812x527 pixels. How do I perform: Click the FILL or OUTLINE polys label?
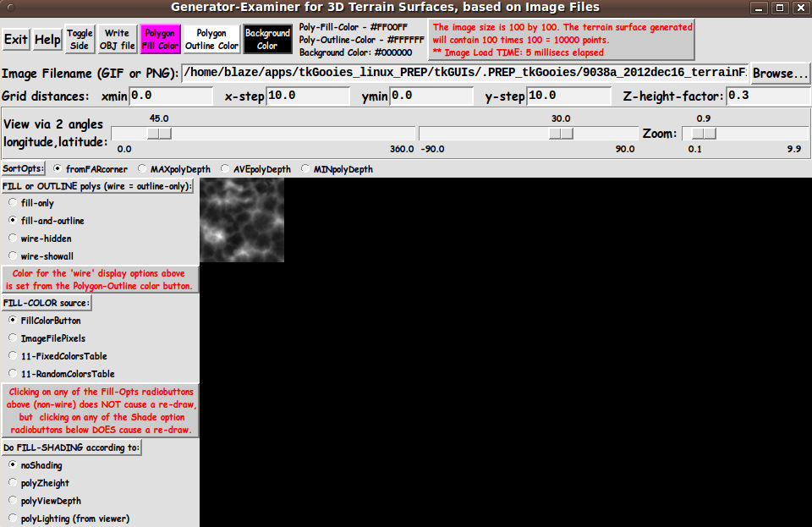97,186
